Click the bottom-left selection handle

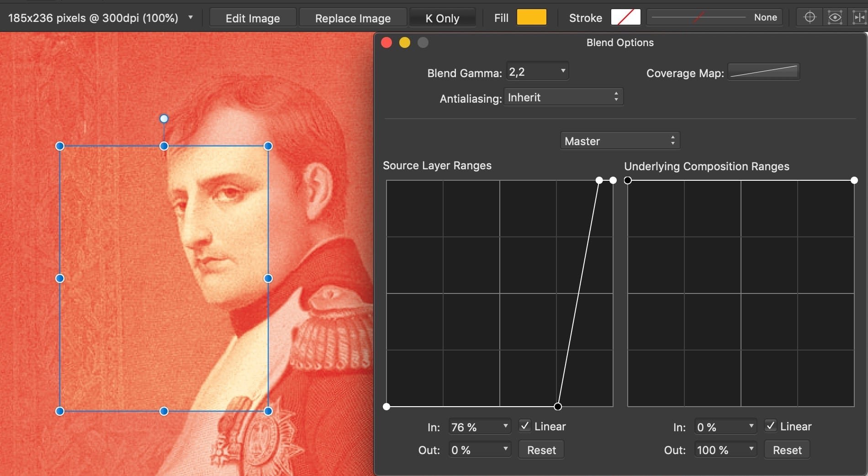click(60, 411)
